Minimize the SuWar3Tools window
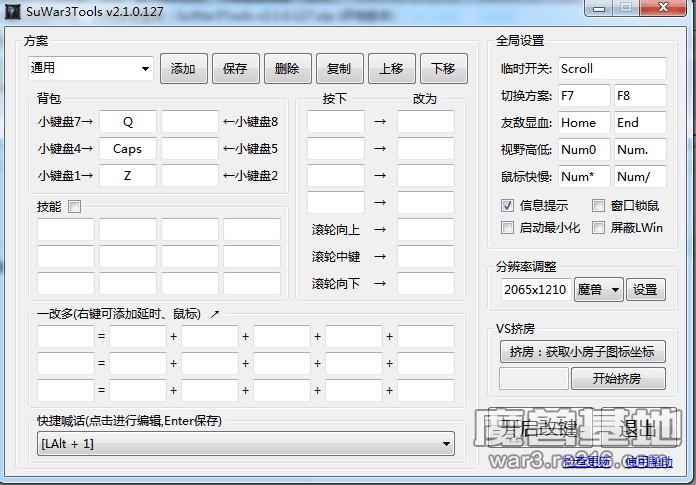This screenshot has width=696, height=485. click(x=598, y=8)
